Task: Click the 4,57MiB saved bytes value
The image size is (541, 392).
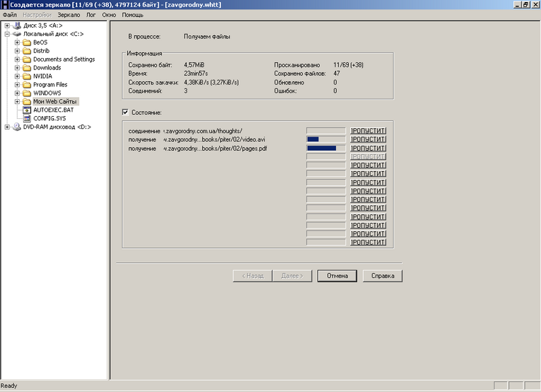Action: click(x=194, y=65)
